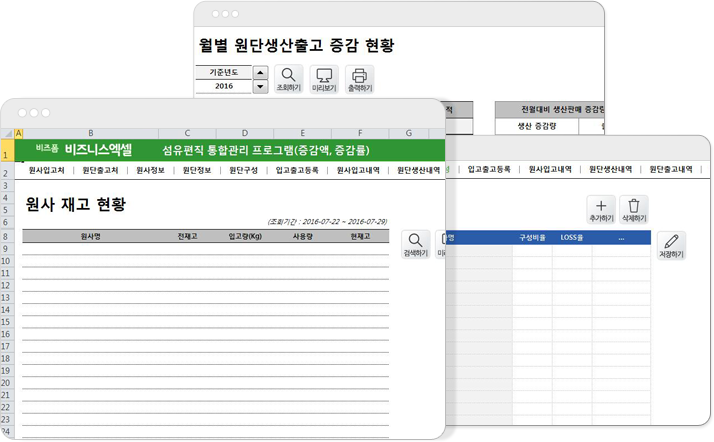Select spreadsheet column B header
714x442 pixels.
(x=91, y=133)
